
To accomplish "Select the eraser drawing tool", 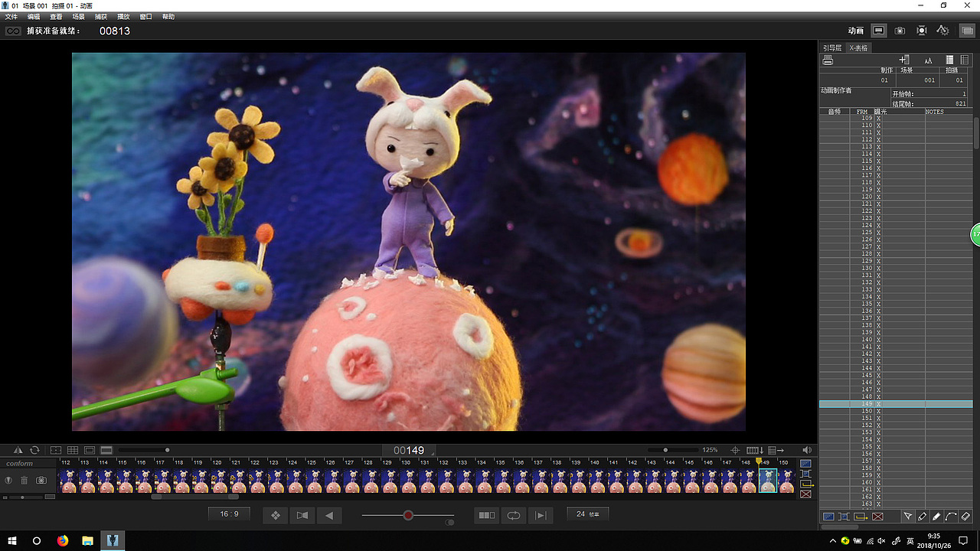I will [965, 517].
